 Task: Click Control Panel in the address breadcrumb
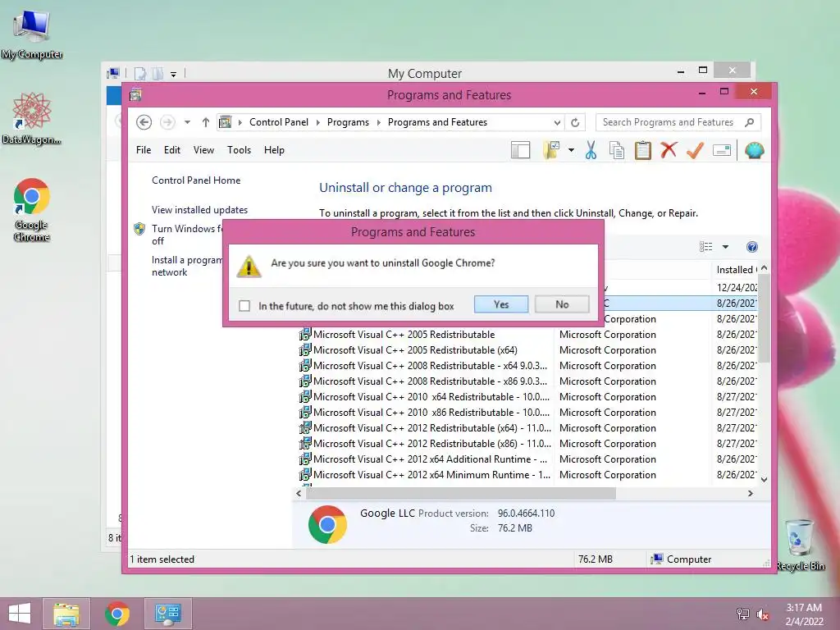pos(279,122)
